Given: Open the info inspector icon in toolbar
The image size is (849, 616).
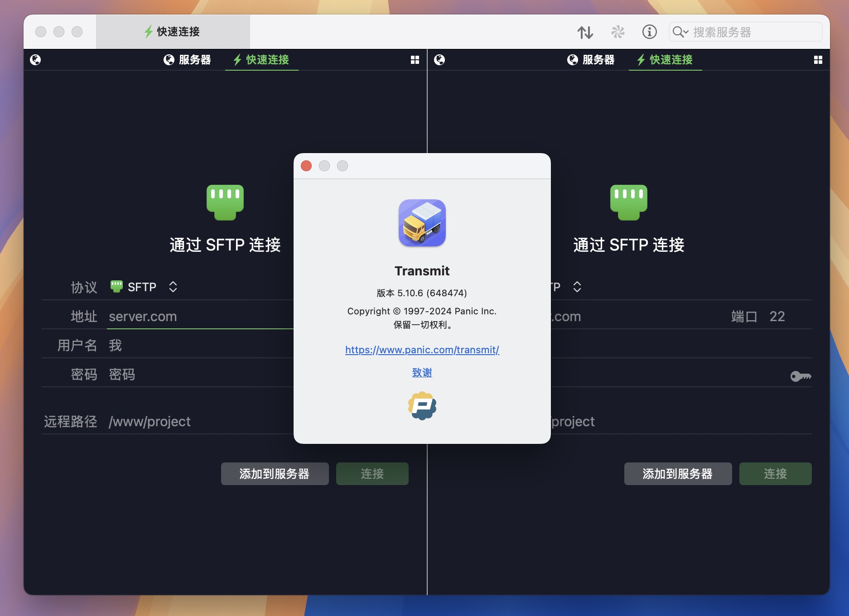Looking at the screenshot, I should coord(649,32).
